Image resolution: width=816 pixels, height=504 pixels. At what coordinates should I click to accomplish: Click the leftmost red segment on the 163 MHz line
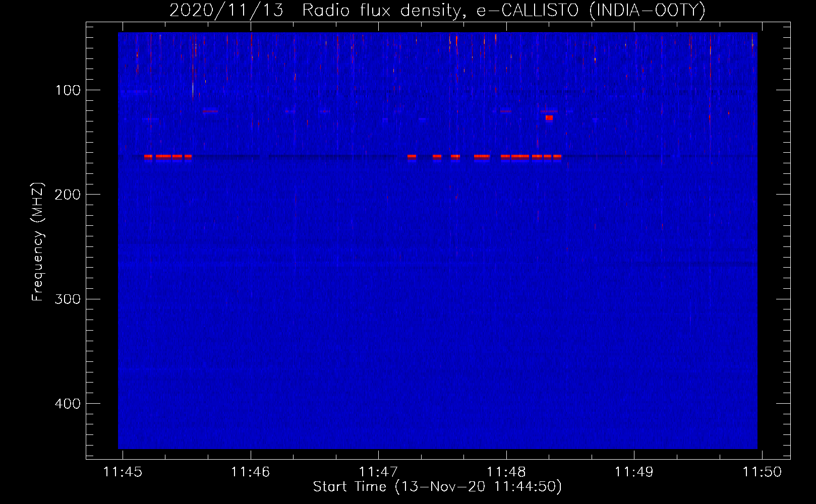(x=148, y=157)
